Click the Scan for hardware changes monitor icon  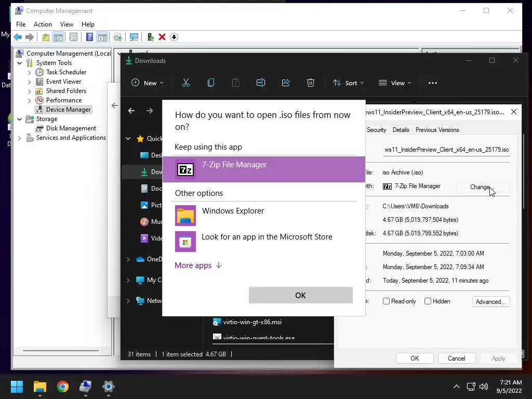tap(134, 37)
